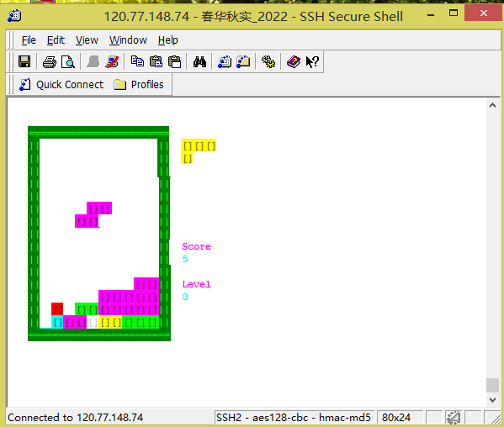Screen dimensions: 504x427
Task: Click the SSH app icon in title bar
Action: [14, 15]
